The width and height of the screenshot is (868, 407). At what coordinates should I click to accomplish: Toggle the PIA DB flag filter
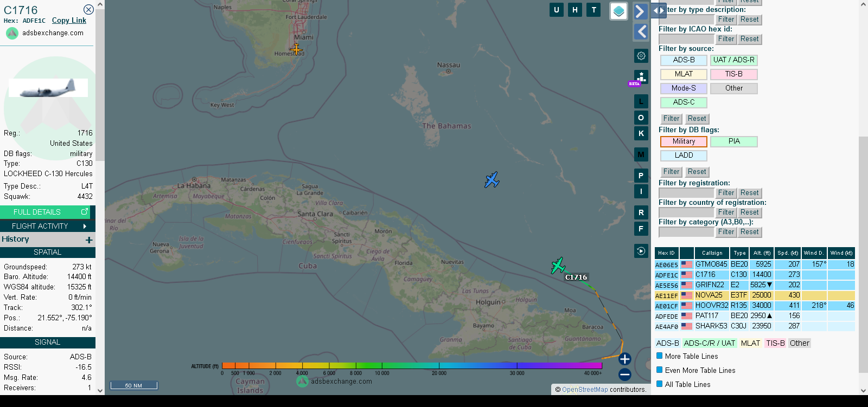pos(734,141)
